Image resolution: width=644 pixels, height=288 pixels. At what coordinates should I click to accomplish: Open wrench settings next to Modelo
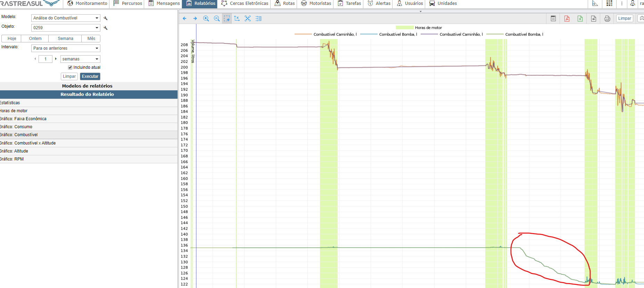pyautogui.click(x=106, y=18)
